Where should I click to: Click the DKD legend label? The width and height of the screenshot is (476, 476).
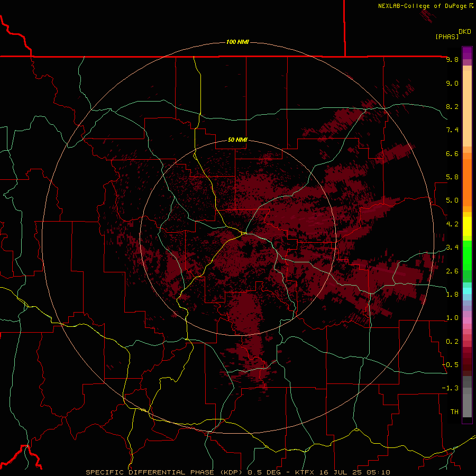(x=465, y=32)
